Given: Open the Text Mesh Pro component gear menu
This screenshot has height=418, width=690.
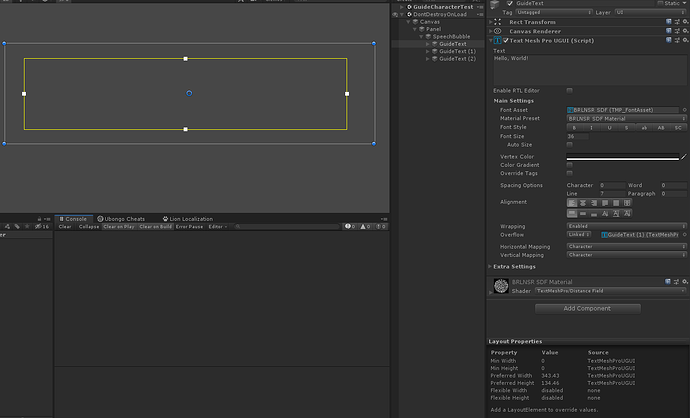Looking at the screenshot, I should pos(684,40).
